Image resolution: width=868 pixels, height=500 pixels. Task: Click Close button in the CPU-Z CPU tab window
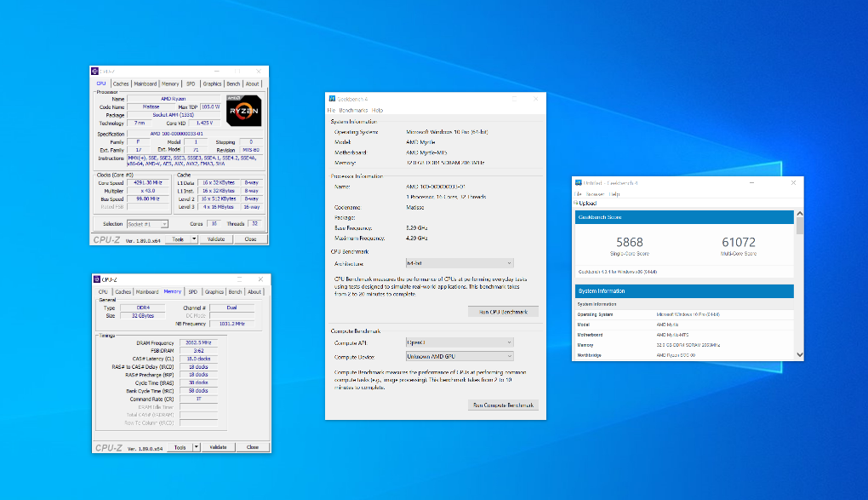tap(251, 239)
